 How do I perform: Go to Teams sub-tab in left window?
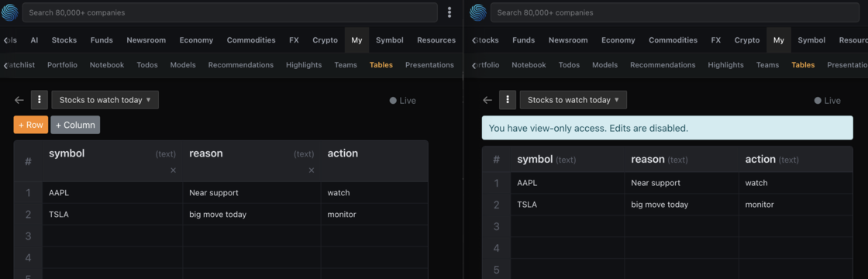coord(346,65)
